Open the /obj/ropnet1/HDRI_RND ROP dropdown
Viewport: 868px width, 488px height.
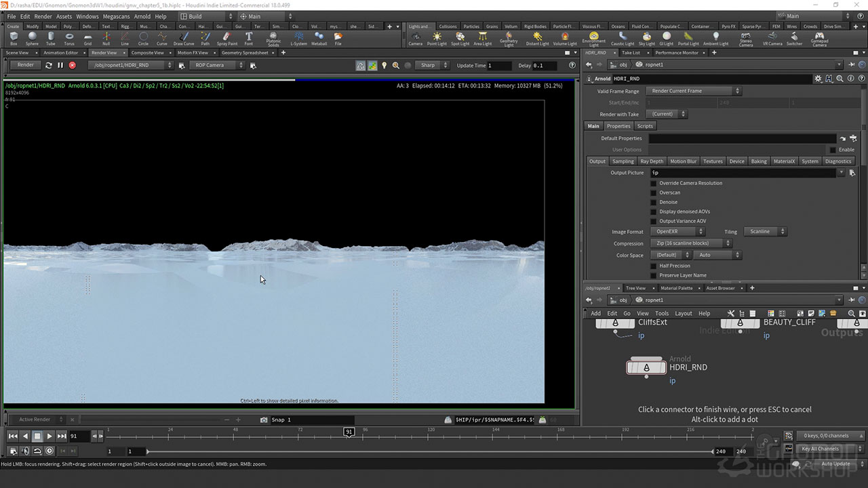click(x=130, y=65)
